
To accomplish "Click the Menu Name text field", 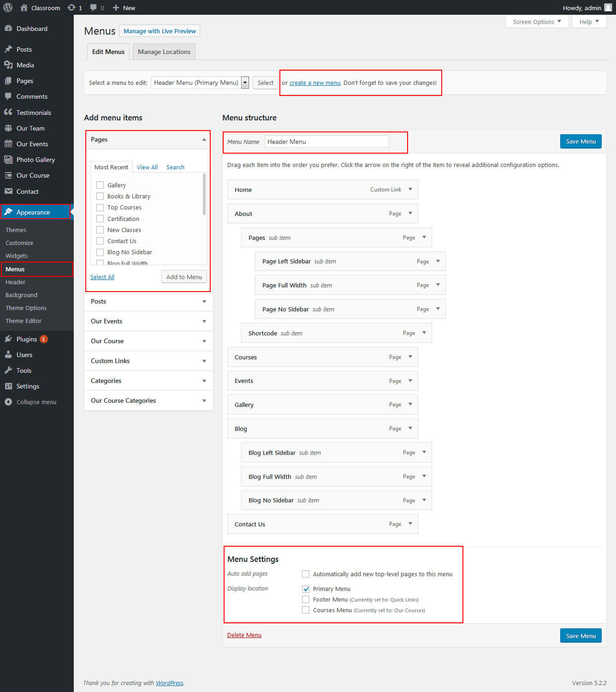I will (326, 142).
